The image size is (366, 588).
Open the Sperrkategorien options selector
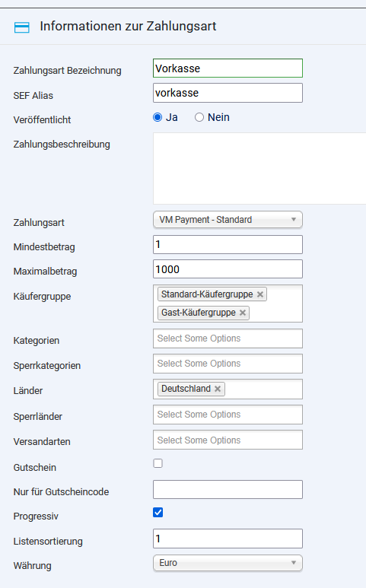click(228, 364)
